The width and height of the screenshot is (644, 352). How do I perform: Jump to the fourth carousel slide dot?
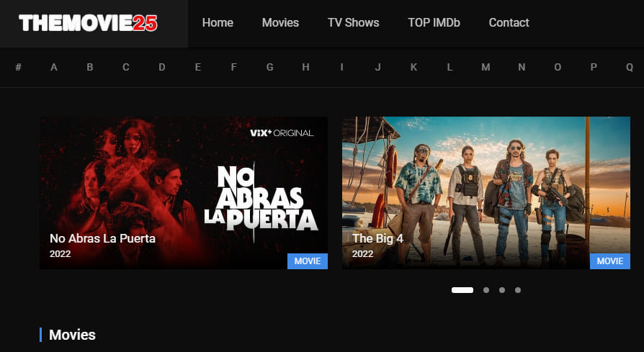[x=518, y=290]
